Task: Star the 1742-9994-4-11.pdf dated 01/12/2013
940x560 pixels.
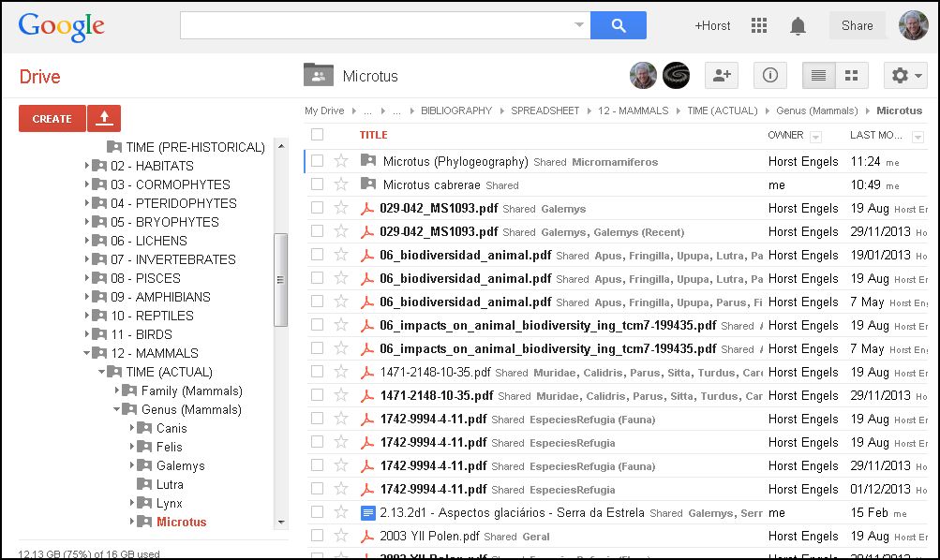Action: pos(341,489)
